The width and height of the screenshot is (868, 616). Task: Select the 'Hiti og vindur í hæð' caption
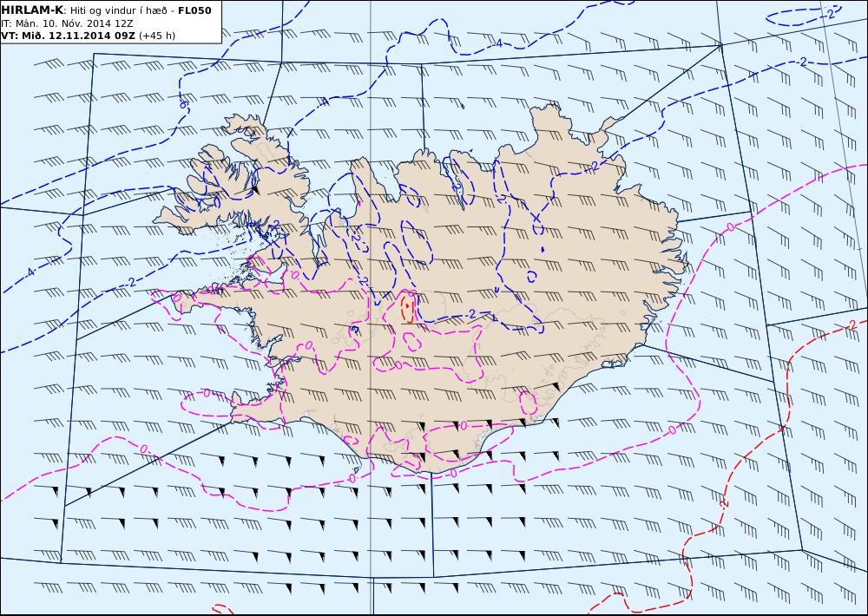click(x=118, y=10)
